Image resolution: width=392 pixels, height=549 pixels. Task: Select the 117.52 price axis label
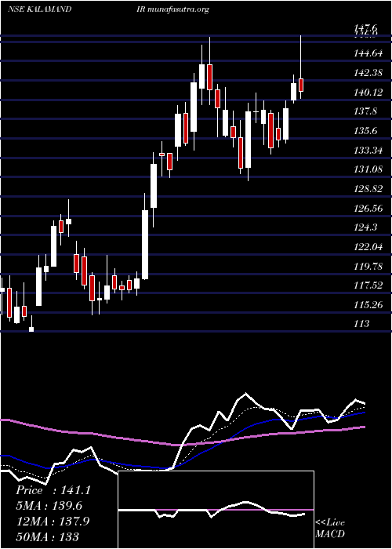[x=368, y=285]
